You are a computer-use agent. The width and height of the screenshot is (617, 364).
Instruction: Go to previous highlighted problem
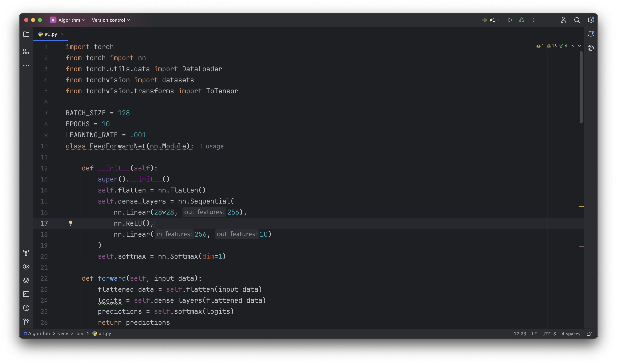[x=572, y=46]
